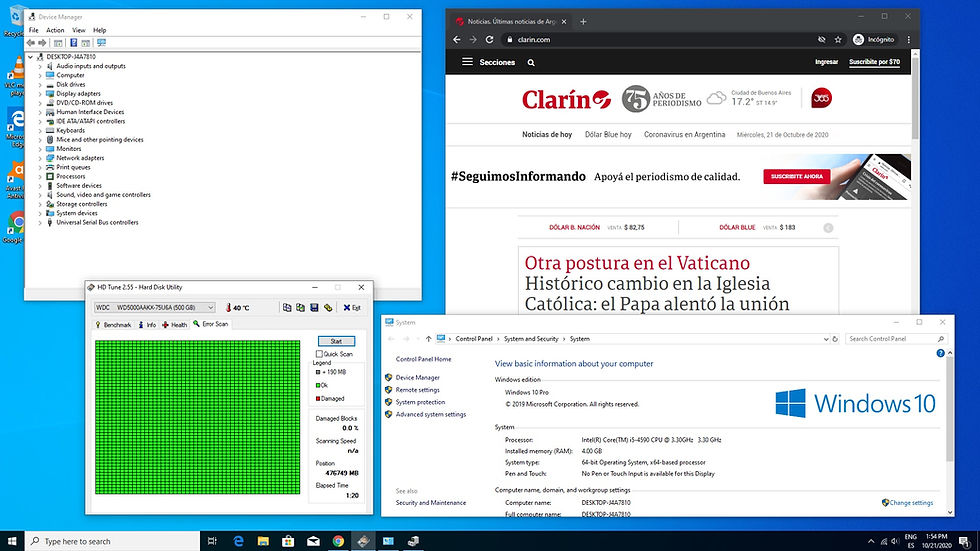Expand the Processors node
This screenshot has width=980, height=551.
click(40, 176)
